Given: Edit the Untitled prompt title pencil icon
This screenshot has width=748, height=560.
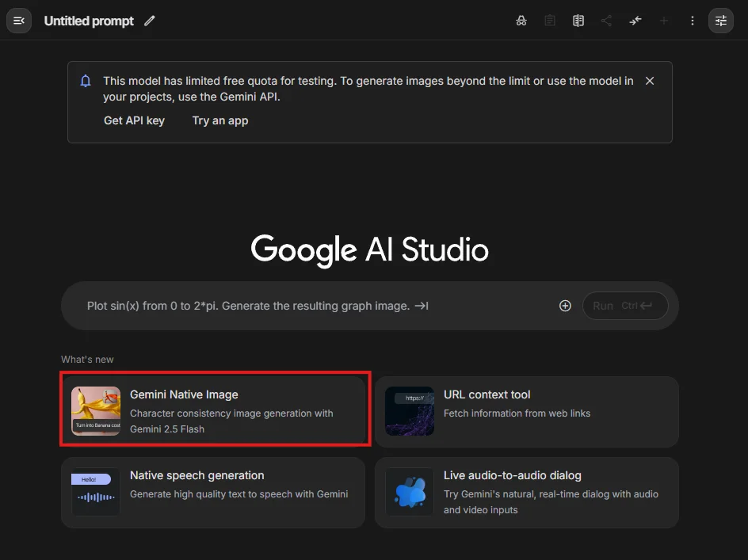Looking at the screenshot, I should [150, 21].
